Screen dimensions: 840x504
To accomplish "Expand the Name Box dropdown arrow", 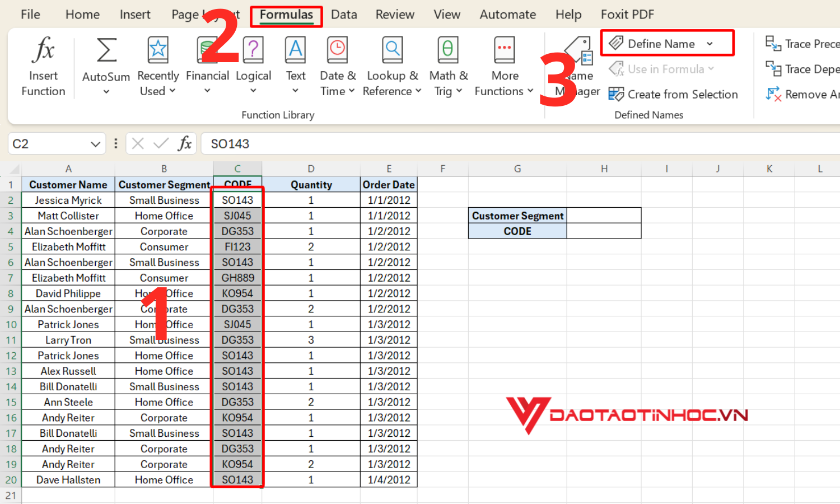I will 95,144.
